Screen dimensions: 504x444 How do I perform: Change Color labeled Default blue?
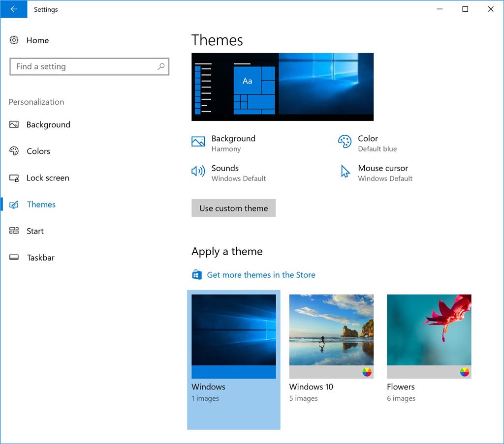point(377,143)
